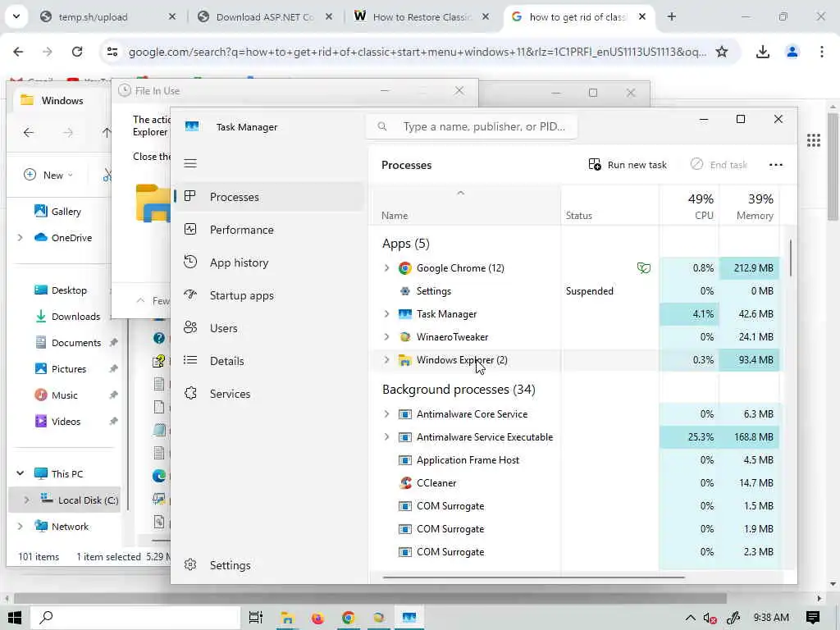The width and height of the screenshot is (840, 630).
Task: Open the notification center icon
Action: tap(813, 618)
